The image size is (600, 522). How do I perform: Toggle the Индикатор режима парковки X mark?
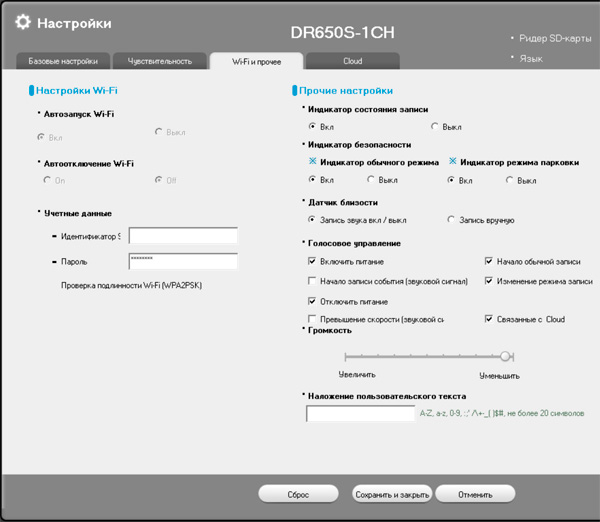point(453,161)
